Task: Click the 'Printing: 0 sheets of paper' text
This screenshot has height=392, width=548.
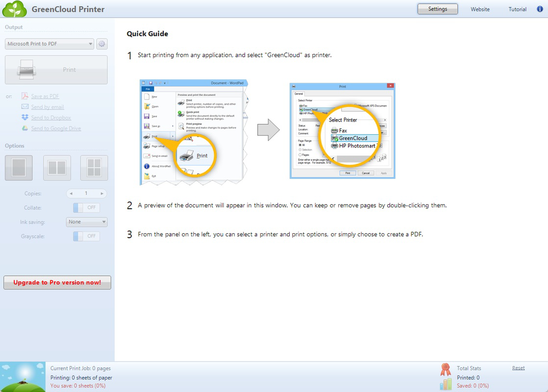Action: (81, 378)
